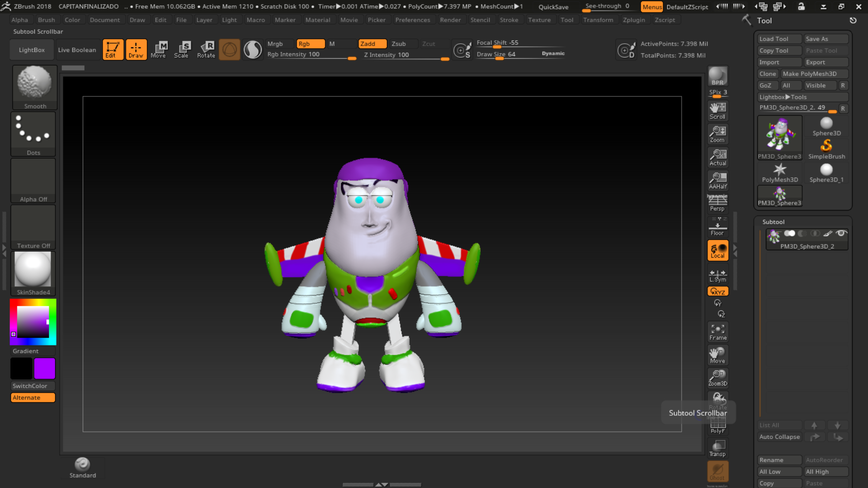Screen dimensions: 868x488
Task: Expand Lightbox Tools list
Action: coord(802,97)
